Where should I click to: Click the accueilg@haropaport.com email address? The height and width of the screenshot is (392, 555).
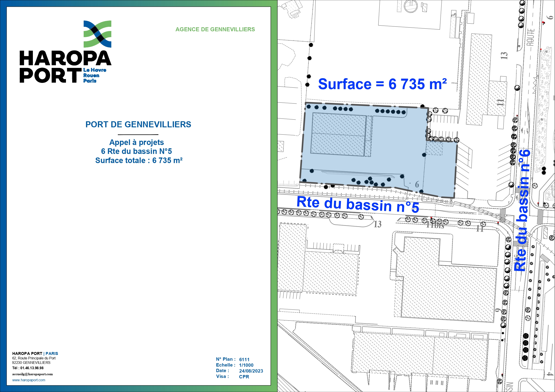[x=32, y=374]
